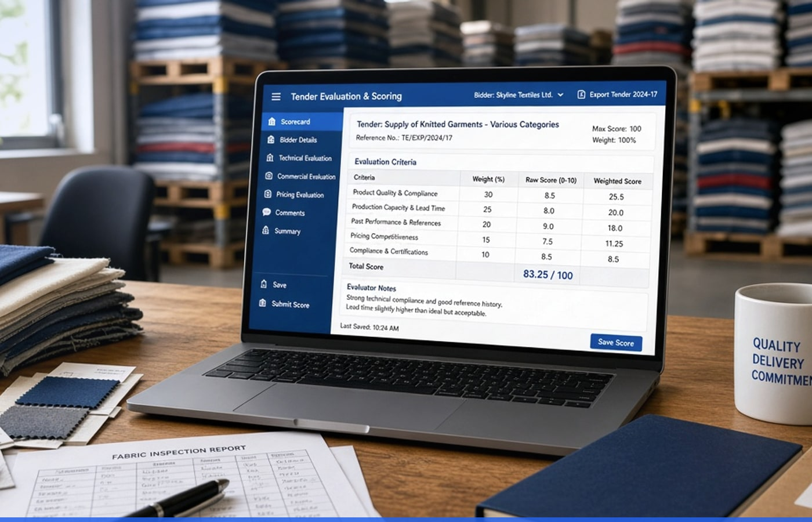Click the Summary icon in sidebar

click(x=265, y=230)
